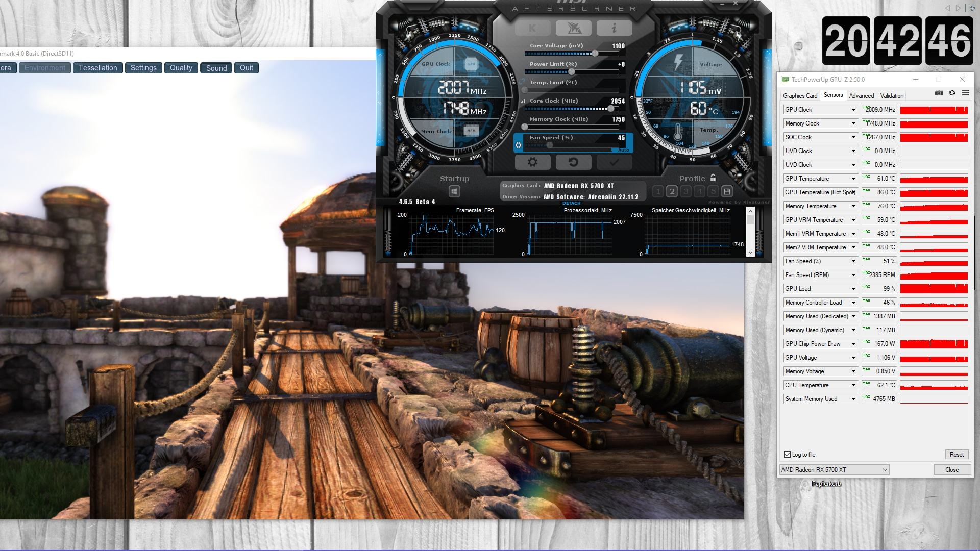The height and width of the screenshot is (551, 980).
Task: Launch MSI Kombustor with the 'K' button
Action: click(x=532, y=28)
